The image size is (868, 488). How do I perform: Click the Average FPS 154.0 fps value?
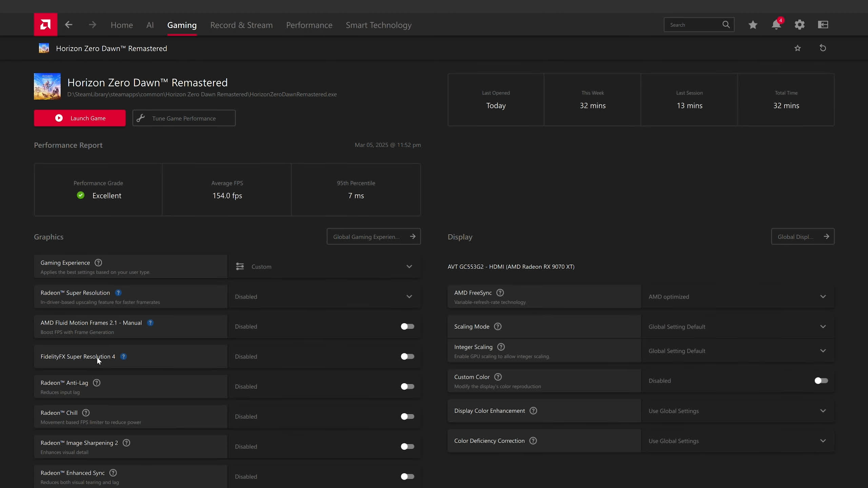coord(227,196)
